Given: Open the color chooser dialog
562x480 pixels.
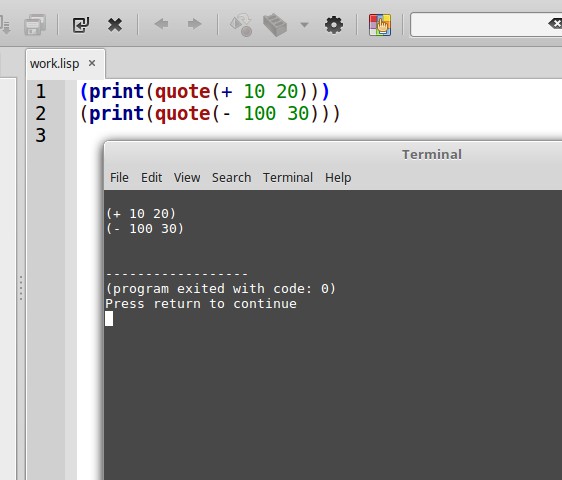Looking at the screenshot, I should (x=380, y=25).
